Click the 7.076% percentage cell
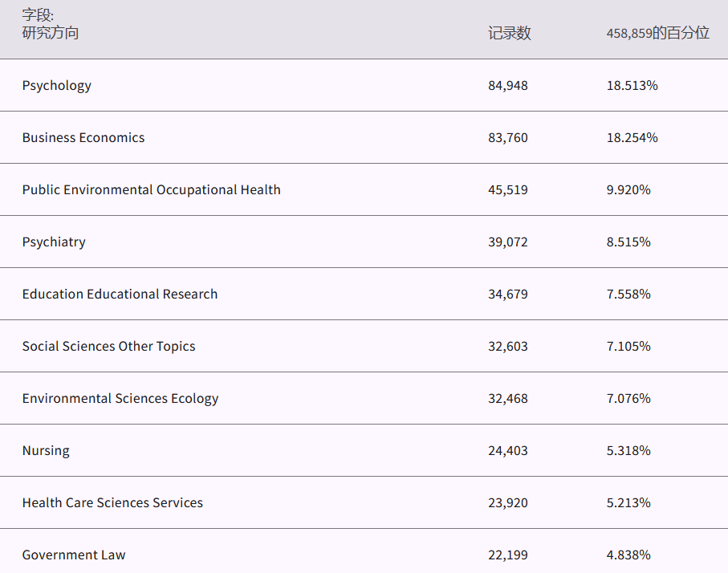Screen dimensions: 728x573 [628, 399]
